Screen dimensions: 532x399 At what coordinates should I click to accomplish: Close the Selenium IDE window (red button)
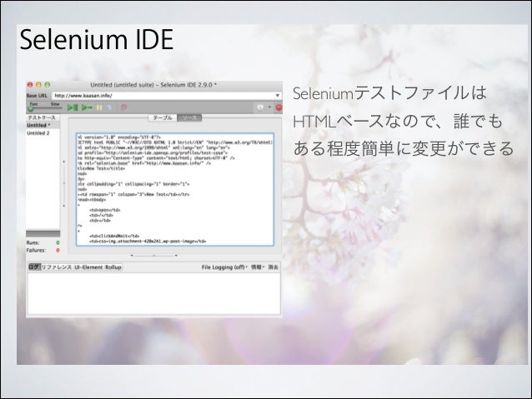pyautogui.click(x=30, y=85)
